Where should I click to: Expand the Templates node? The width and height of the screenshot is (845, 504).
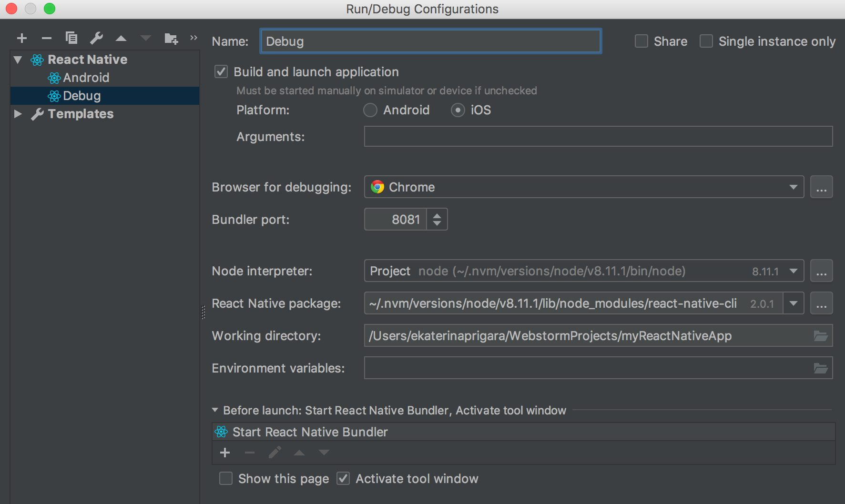(18, 114)
